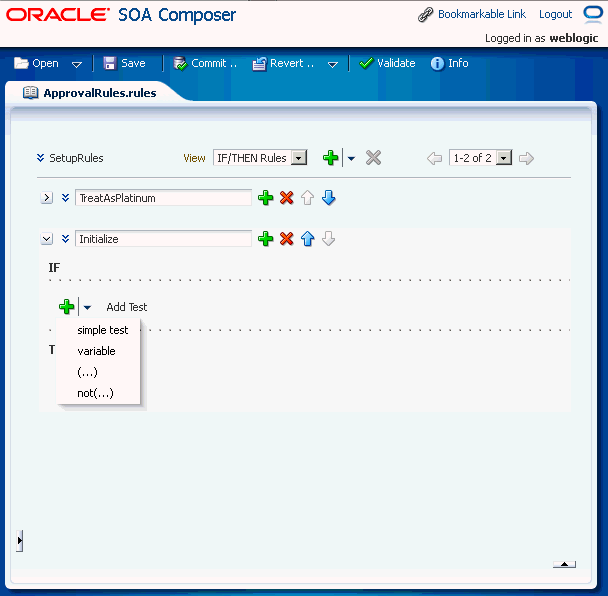
Task: Open the 1-2 of 2 paging dropdown
Action: point(504,158)
